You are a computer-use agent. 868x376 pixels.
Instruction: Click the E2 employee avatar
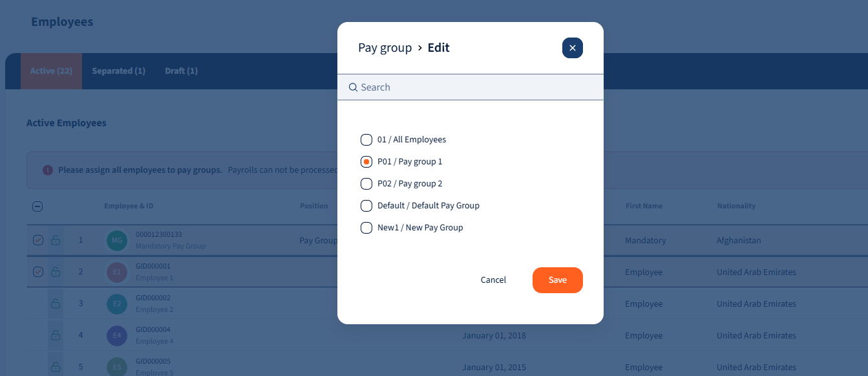click(x=117, y=304)
